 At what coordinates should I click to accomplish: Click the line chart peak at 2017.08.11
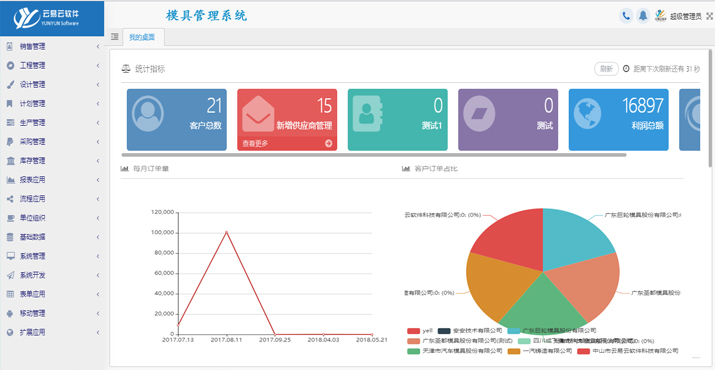(x=227, y=232)
